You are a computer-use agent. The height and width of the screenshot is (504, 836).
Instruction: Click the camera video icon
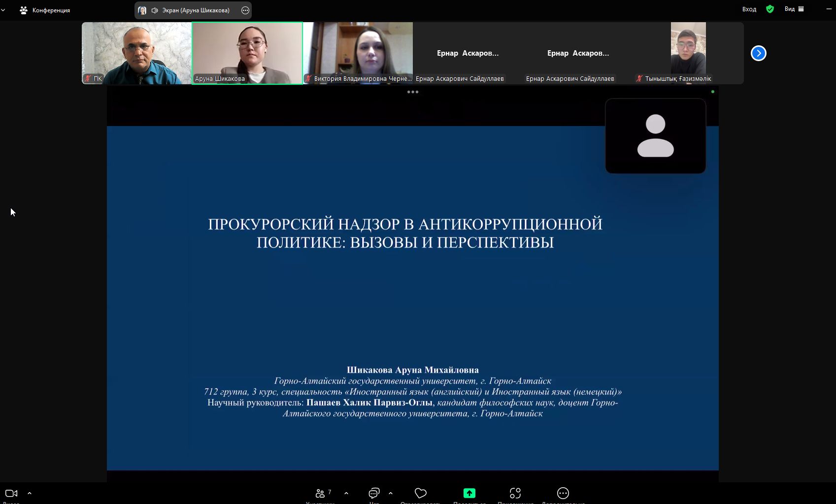point(11,493)
